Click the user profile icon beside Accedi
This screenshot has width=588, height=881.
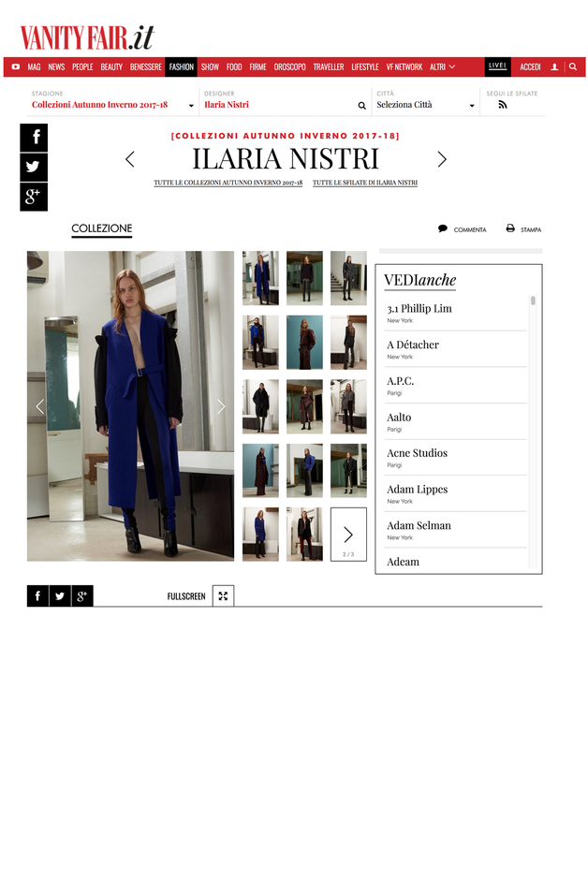[x=554, y=66]
